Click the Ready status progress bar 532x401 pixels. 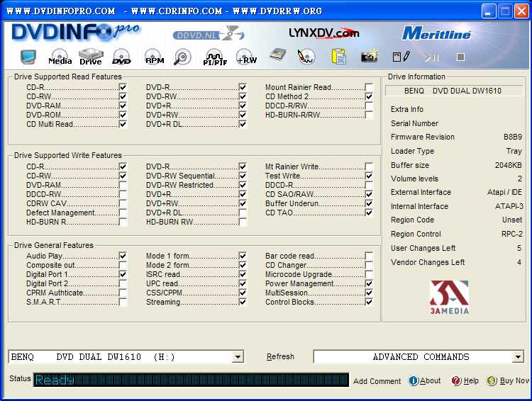(191, 380)
